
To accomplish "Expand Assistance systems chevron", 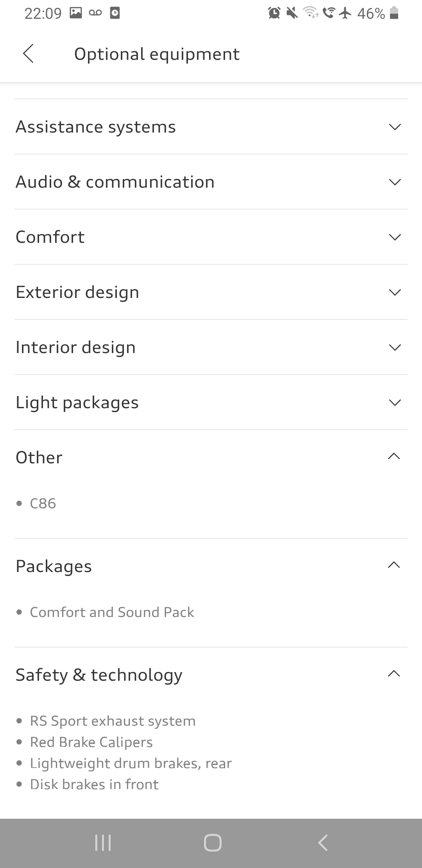I will tap(395, 127).
